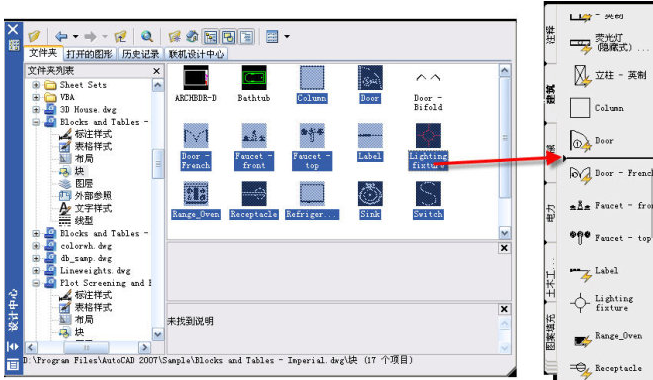Click content pane scroll down arrow
Image resolution: width=653 pixels, height=380 pixels.
click(x=505, y=233)
